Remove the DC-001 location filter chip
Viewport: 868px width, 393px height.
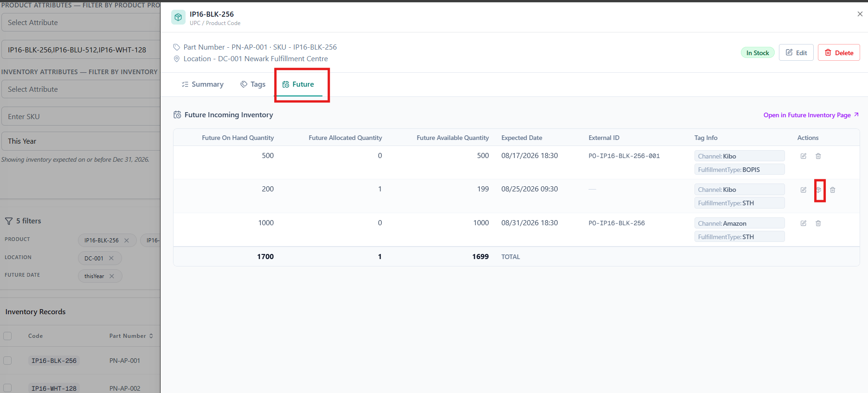pyautogui.click(x=111, y=258)
